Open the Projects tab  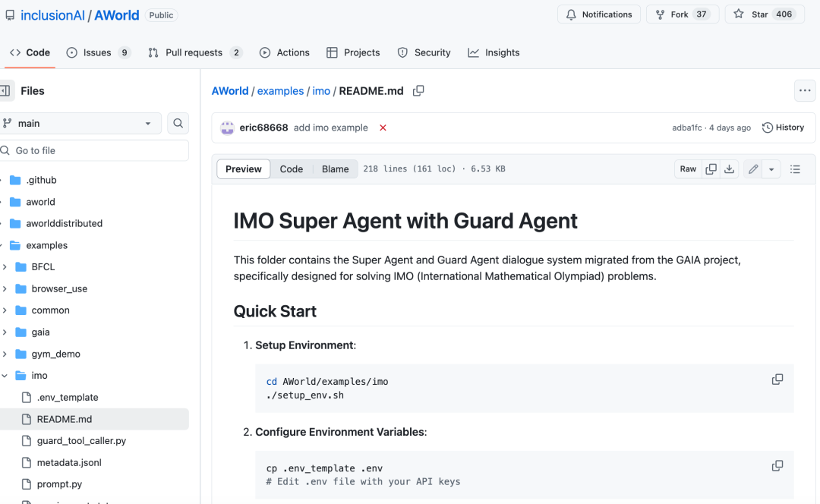pyautogui.click(x=353, y=53)
